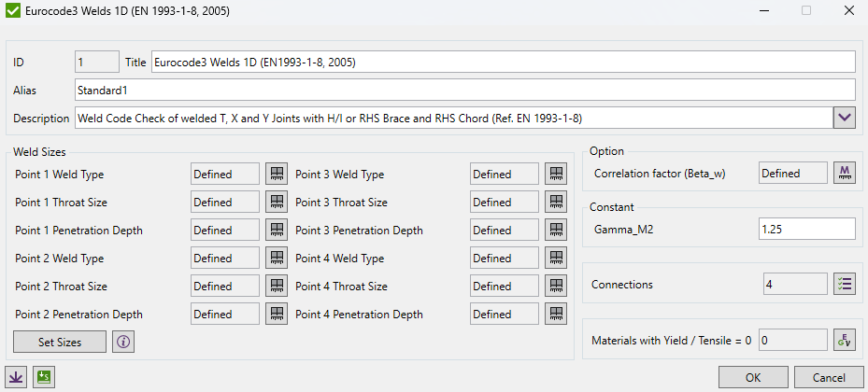This screenshot has width=868, height=392.
Task: Open table editor for Point 4 Weld Type
Action: tap(556, 259)
